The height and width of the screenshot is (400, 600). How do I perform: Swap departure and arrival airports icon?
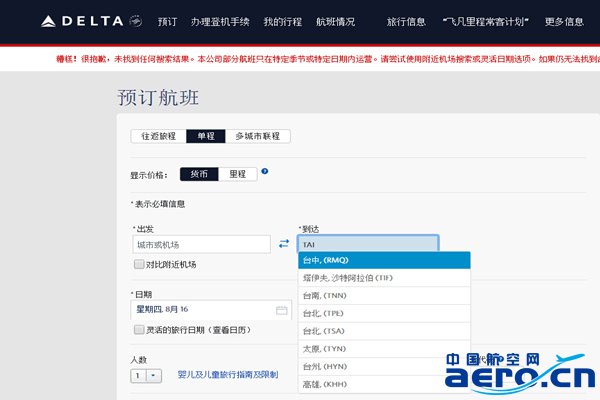pos(284,243)
